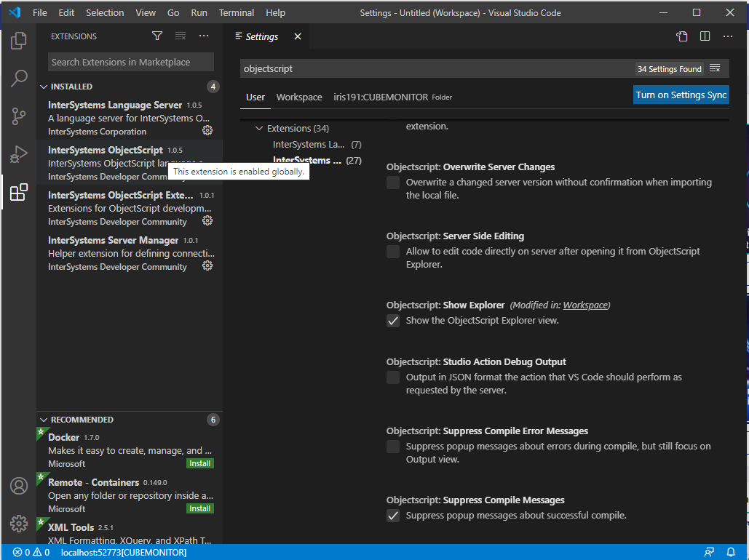
Task: Open the Accounts menu icon
Action: tap(19, 486)
